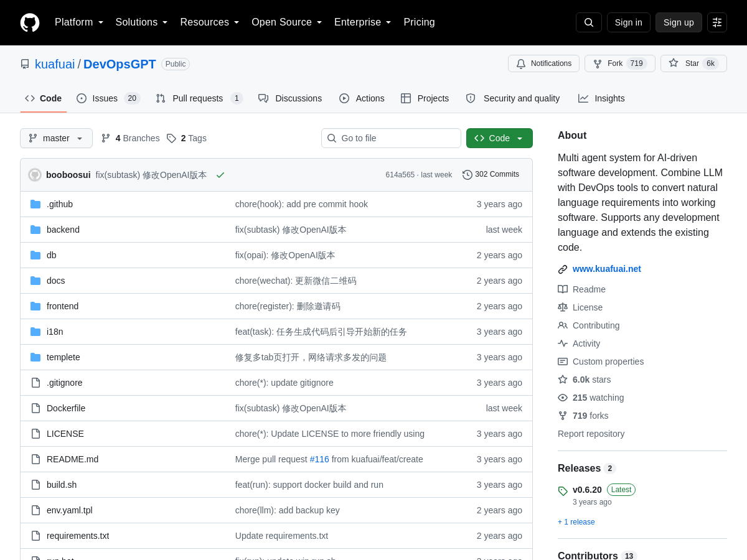Open release v0.6.20

pyautogui.click(x=587, y=490)
